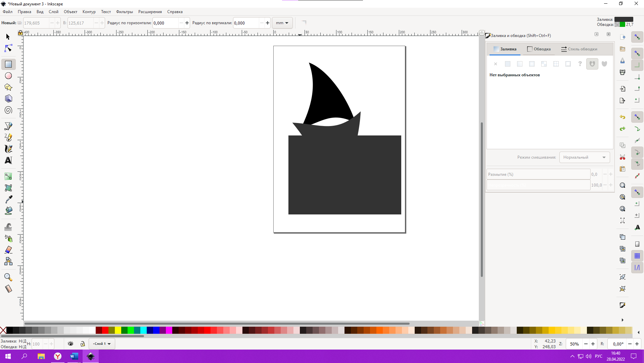Select the Mesh gradient tool
Image resolution: width=644 pixels, height=363 pixels.
click(x=8, y=188)
